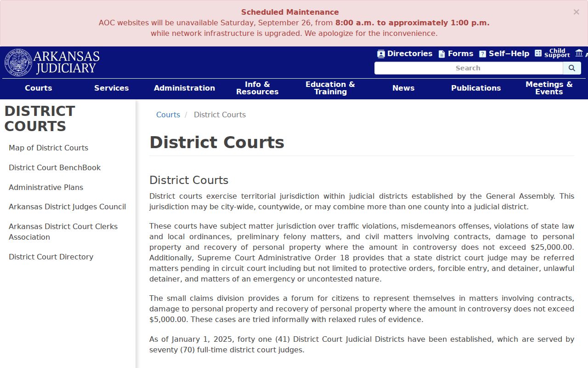Click the Arkansas Judiciary seal logo
The image size is (588, 368).
click(18, 63)
